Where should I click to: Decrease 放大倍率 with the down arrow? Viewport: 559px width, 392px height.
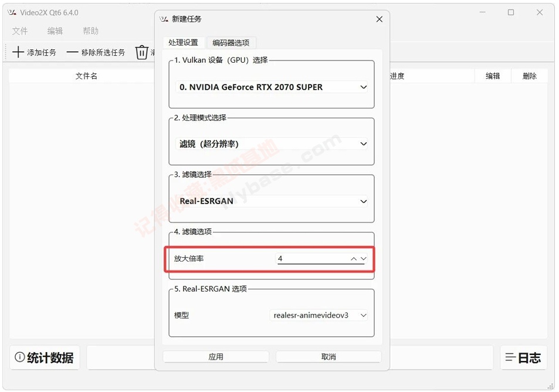(x=363, y=259)
